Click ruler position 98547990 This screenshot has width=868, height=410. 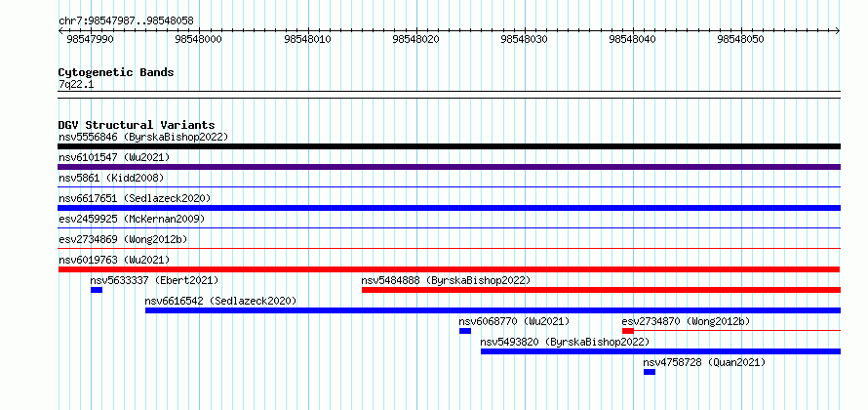pyautogui.click(x=90, y=39)
